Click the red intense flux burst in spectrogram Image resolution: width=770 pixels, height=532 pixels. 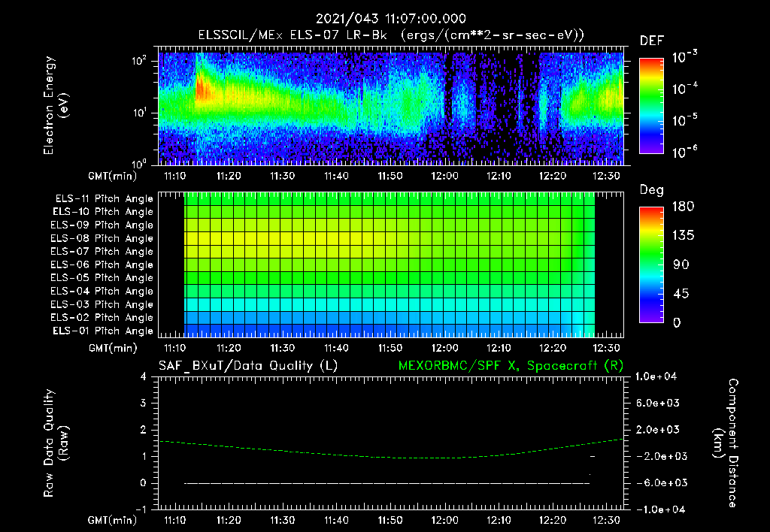tap(202, 90)
